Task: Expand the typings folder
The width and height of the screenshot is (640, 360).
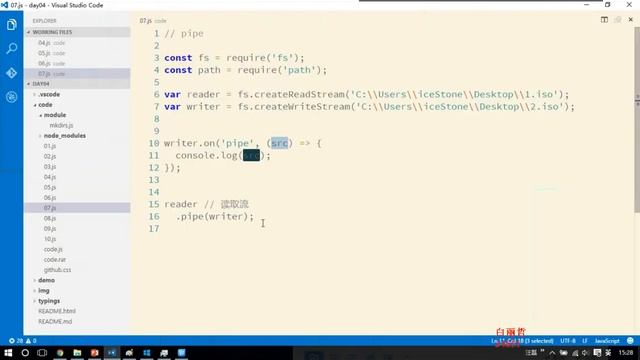Action: [x=77, y=301]
